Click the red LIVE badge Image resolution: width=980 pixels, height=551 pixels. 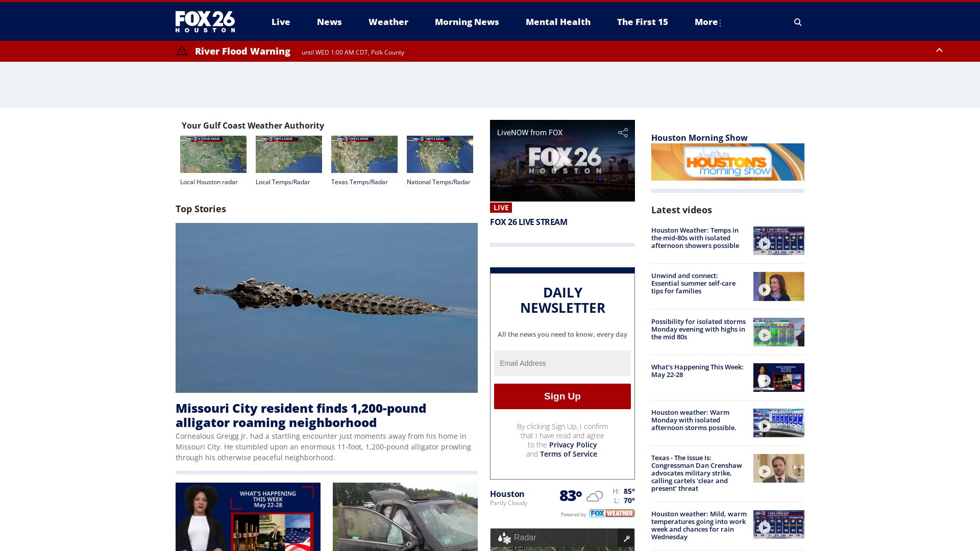point(501,208)
